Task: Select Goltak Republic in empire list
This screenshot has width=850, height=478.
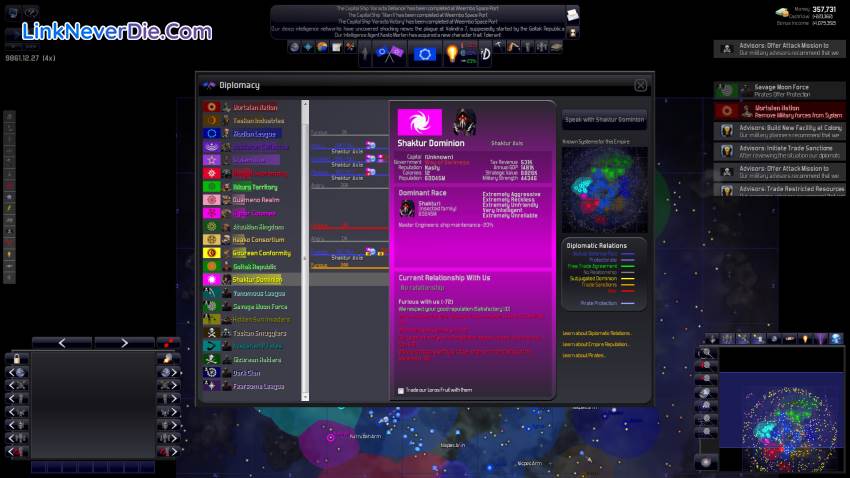Action: tap(252, 267)
